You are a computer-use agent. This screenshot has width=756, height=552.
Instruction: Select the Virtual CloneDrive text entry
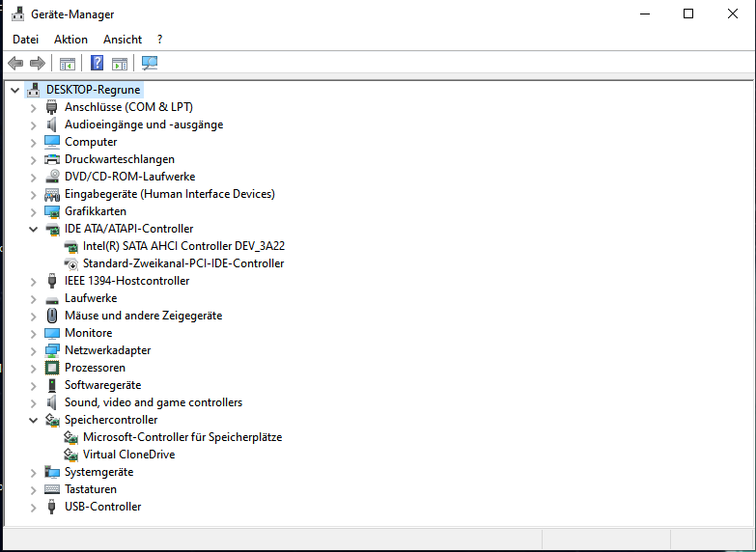coord(128,455)
